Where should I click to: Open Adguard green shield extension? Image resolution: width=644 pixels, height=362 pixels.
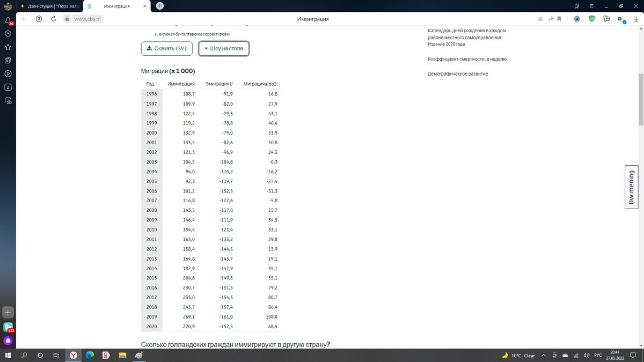tap(592, 19)
